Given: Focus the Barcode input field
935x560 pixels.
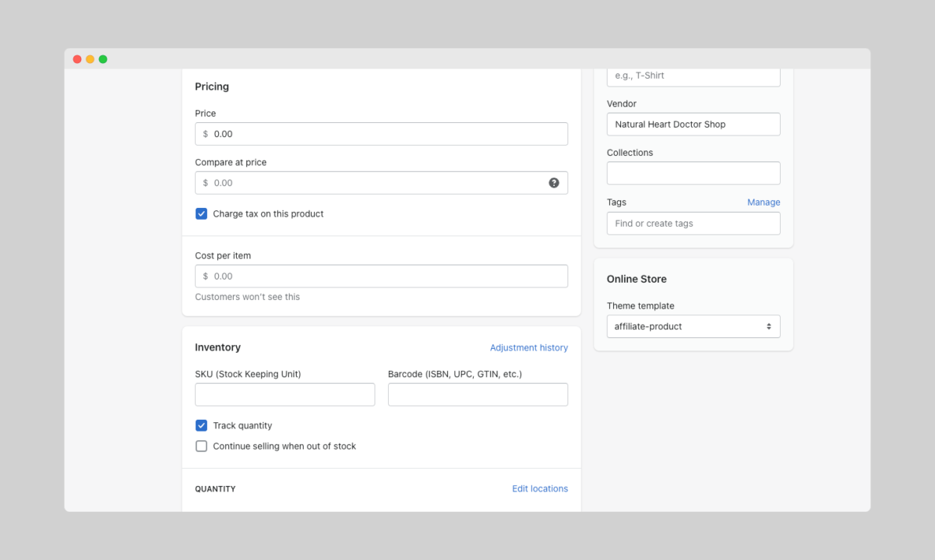Looking at the screenshot, I should (x=478, y=395).
